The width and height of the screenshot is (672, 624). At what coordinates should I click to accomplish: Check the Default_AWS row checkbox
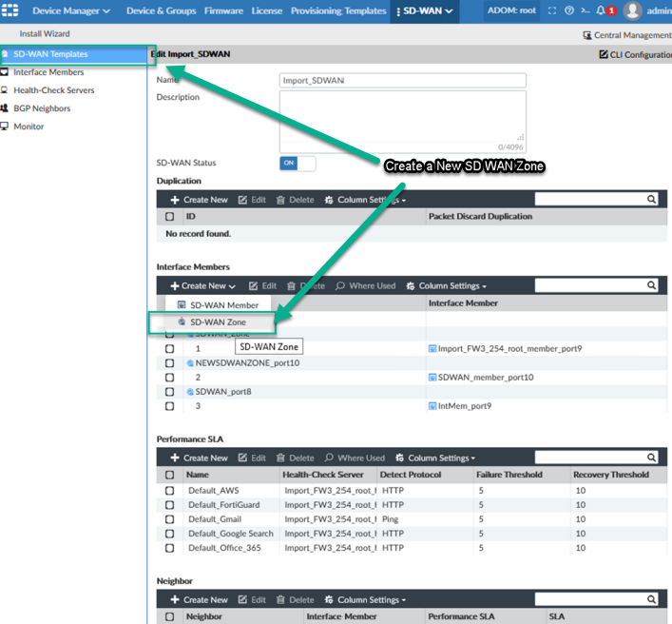(x=170, y=491)
